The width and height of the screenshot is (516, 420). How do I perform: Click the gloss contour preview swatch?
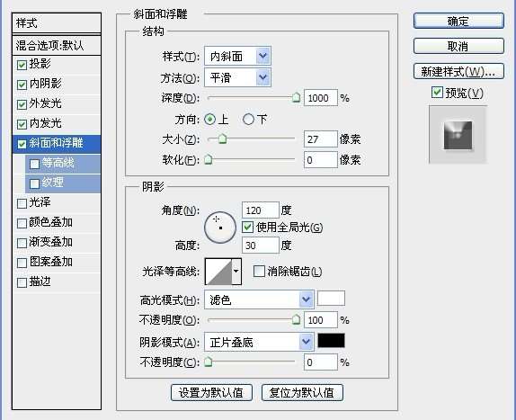[218, 272]
